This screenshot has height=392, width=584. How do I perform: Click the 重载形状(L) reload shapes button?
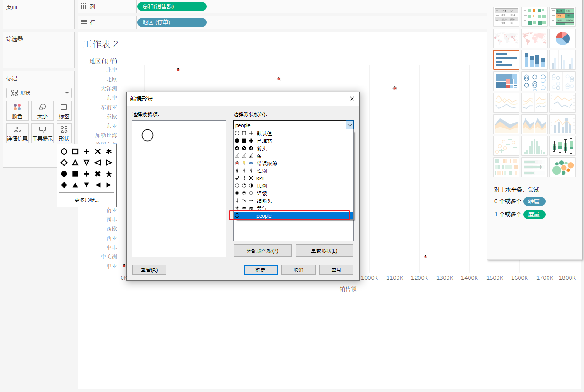(x=324, y=250)
